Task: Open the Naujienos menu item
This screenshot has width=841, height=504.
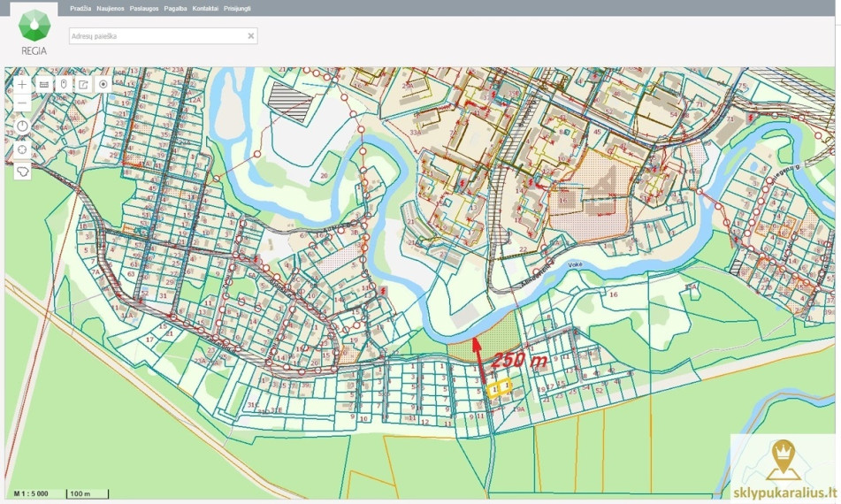Action: [111, 9]
